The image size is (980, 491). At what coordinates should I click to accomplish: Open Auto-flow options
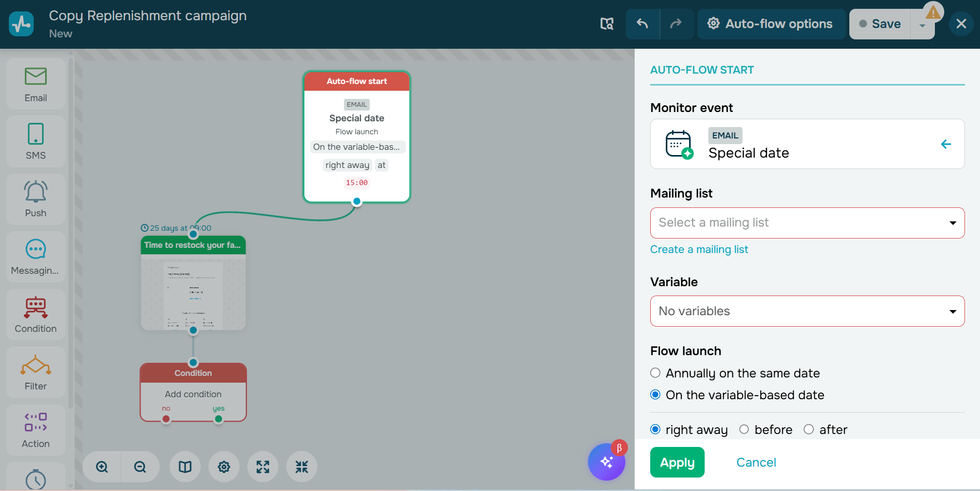click(771, 24)
